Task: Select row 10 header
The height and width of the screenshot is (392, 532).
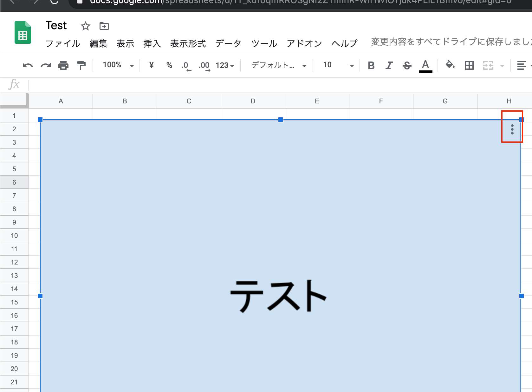Action: coord(14,236)
